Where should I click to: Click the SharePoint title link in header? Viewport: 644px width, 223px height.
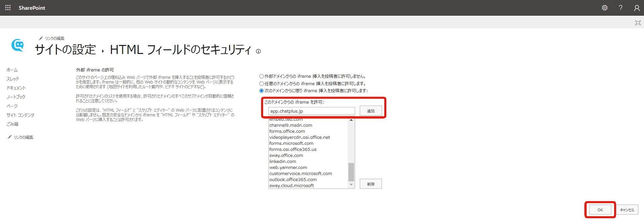[x=32, y=8]
